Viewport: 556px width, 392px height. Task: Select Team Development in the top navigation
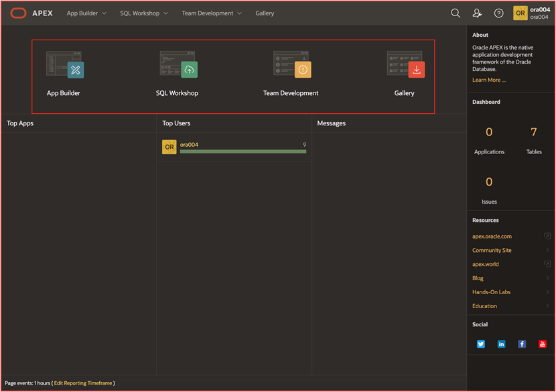(x=208, y=13)
